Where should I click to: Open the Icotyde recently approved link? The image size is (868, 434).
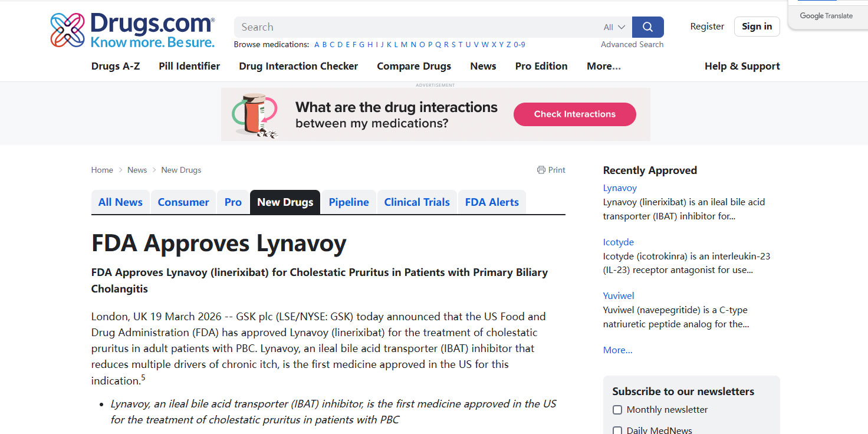618,242
